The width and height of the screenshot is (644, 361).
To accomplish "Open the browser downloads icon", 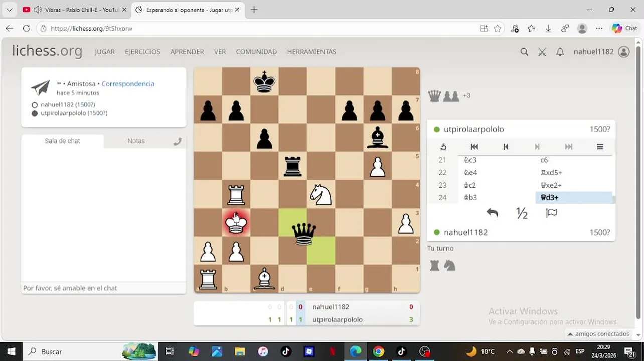I will coord(548,29).
